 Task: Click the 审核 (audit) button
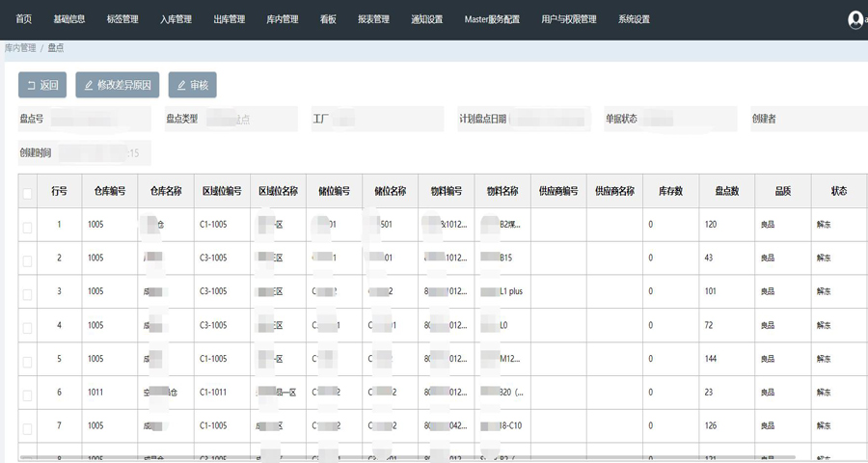(192, 85)
